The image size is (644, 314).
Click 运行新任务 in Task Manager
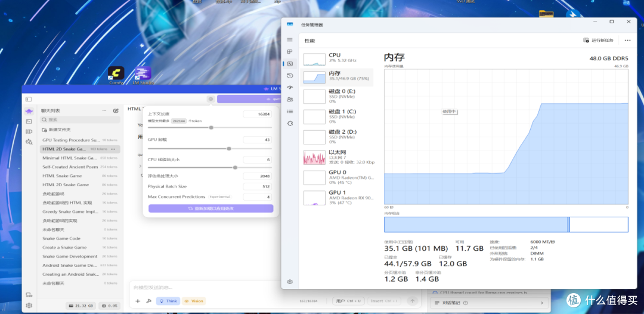pyautogui.click(x=599, y=40)
